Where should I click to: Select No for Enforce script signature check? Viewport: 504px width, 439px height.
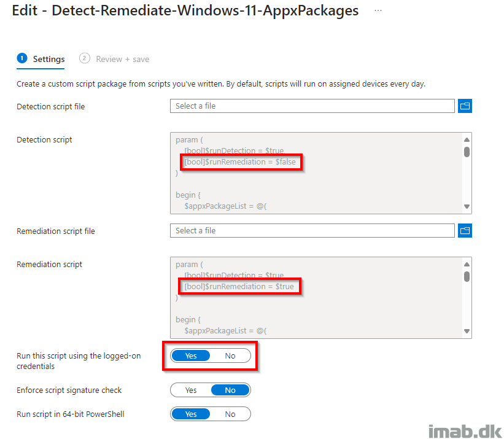pyautogui.click(x=230, y=390)
